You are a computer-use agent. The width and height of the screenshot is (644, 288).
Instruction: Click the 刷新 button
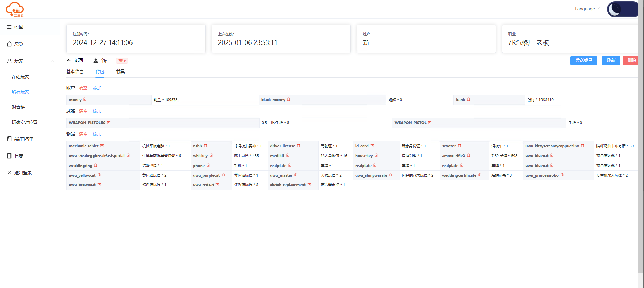click(611, 61)
